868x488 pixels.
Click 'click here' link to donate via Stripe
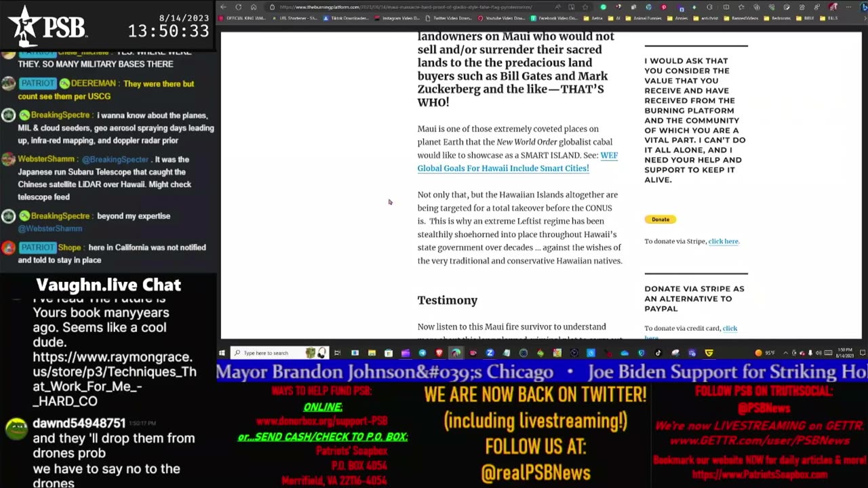tap(723, 241)
